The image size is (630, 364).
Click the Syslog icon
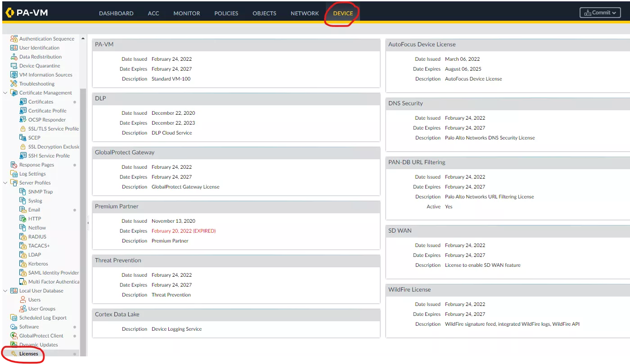[23, 201]
